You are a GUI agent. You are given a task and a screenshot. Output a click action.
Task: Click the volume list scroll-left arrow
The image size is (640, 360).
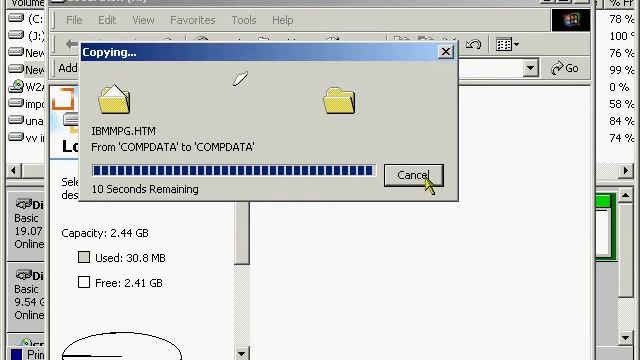tap(13, 170)
